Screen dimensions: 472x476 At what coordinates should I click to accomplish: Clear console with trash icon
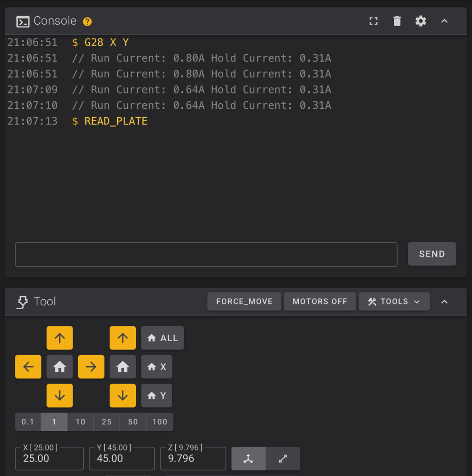tap(397, 21)
